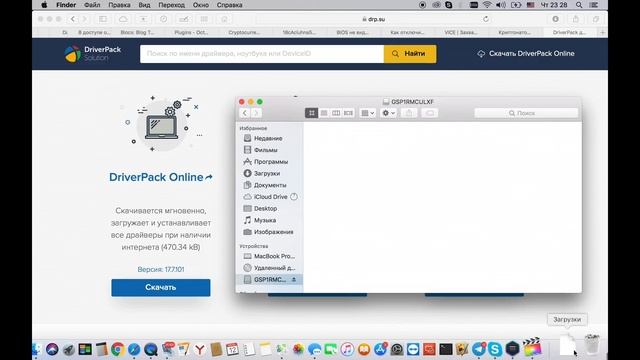Click the Safari address bar showing drp.su
This screenshot has width=640, height=360.
click(373, 19)
